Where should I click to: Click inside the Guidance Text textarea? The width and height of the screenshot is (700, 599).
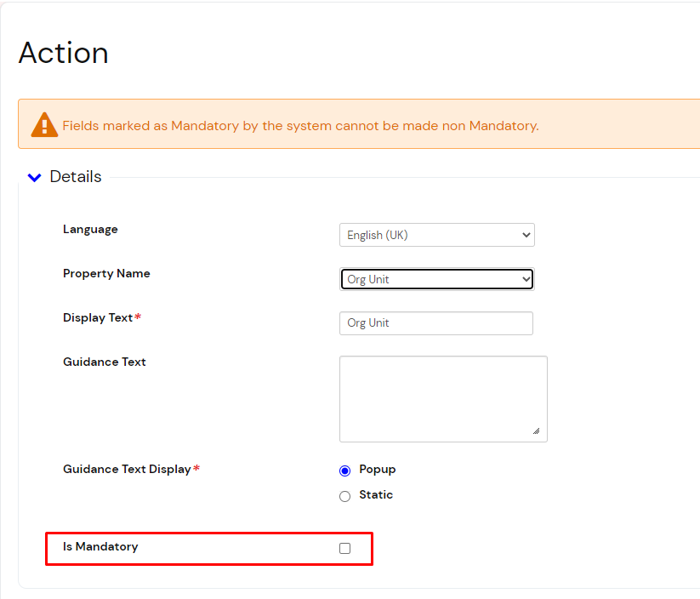pos(442,398)
